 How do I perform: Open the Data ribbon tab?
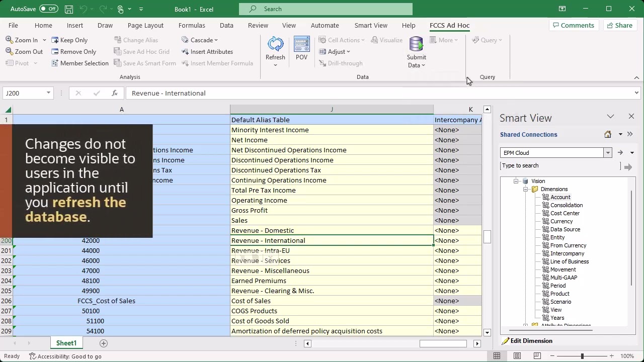click(x=226, y=25)
